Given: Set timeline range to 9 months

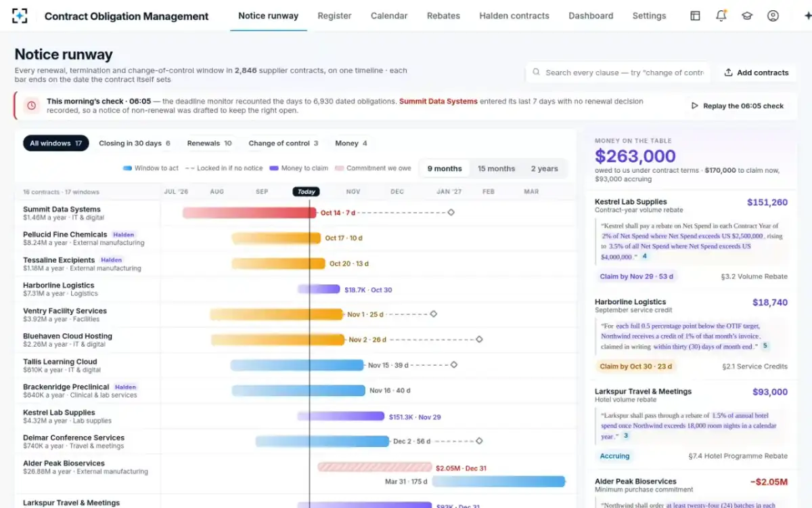Looking at the screenshot, I should 445,169.
